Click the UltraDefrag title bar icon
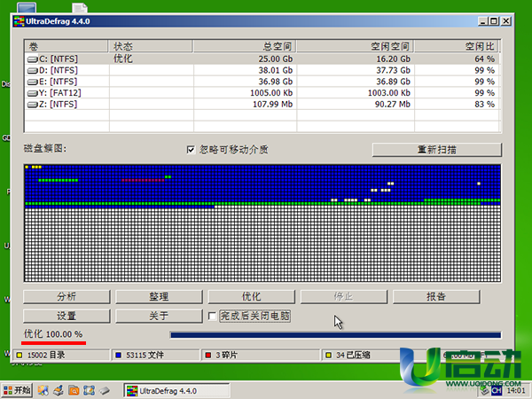 coord(19,21)
